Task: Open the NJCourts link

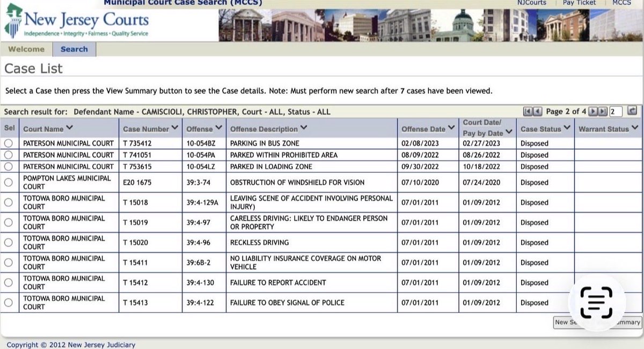Action: [533, 3]
